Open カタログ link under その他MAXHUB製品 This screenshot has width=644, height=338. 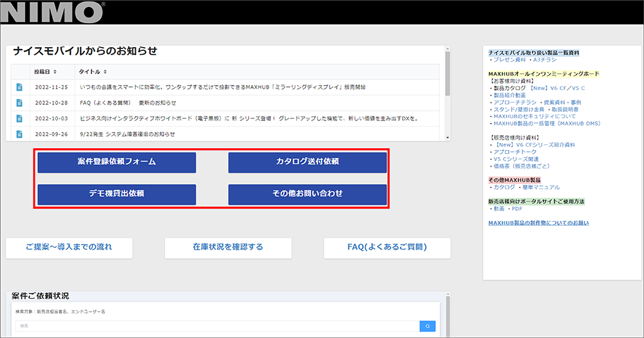pos(504,187)
